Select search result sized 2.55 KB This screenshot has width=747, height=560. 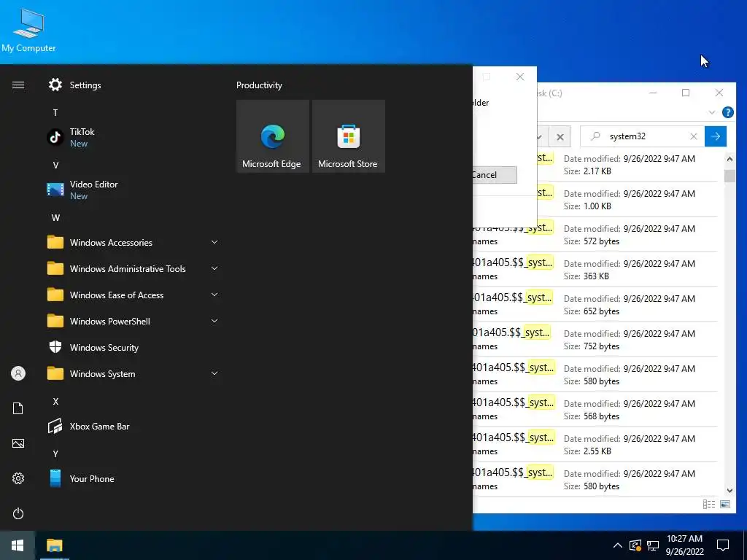click(595, 445)
